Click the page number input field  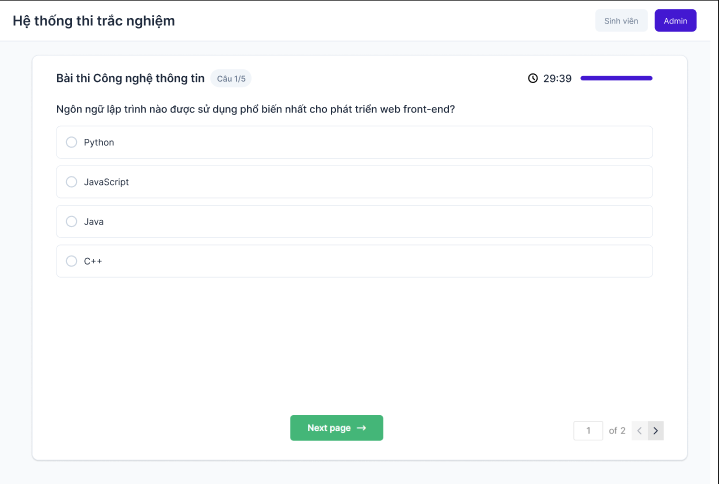click(588, 431)
